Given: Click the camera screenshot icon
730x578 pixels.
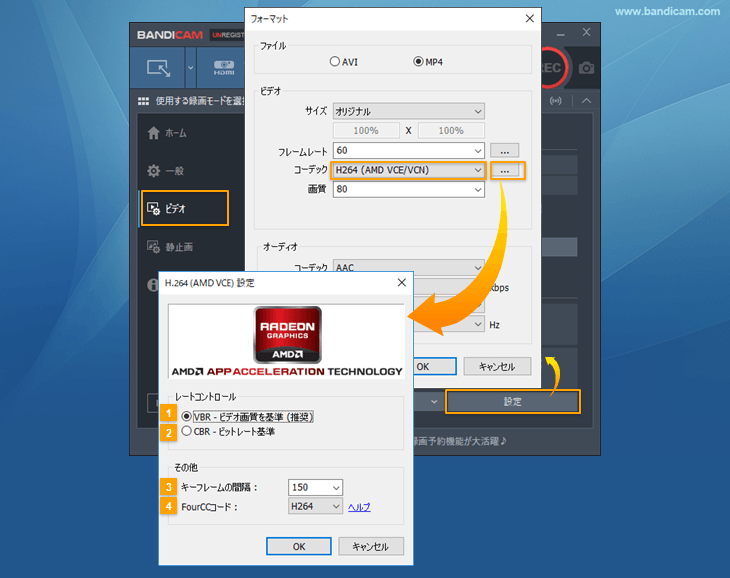Looking at the screenshot, I should pos(586,68).
